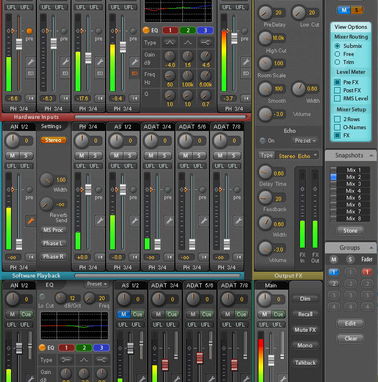
Task: Toggle the Stereo button in AN 1/2 Settings
Action: 53,140
